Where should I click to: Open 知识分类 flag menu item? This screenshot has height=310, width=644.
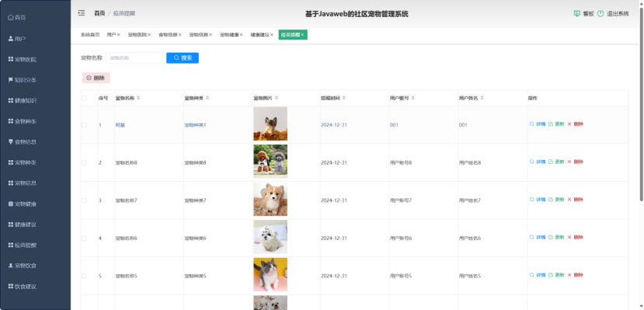tap(23, 80)
